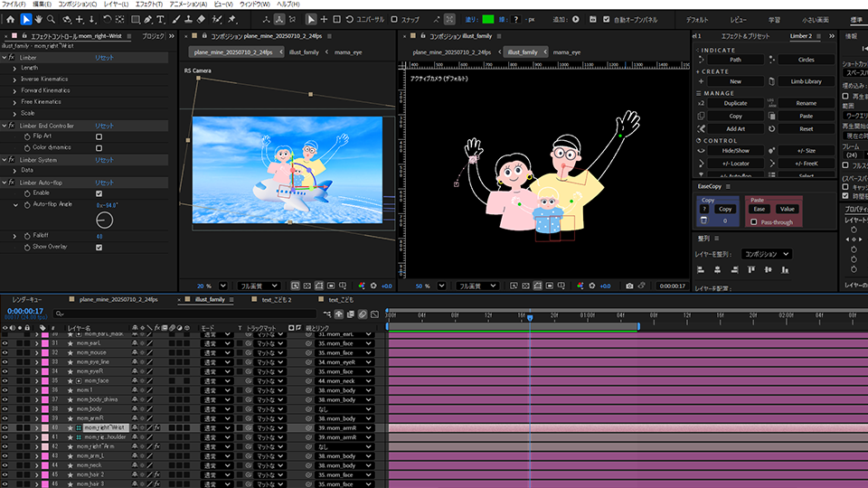Click リセット link for Limber Auto-flop
The width and height of the screenshot is (868, 488).
(x=104, y=183)
